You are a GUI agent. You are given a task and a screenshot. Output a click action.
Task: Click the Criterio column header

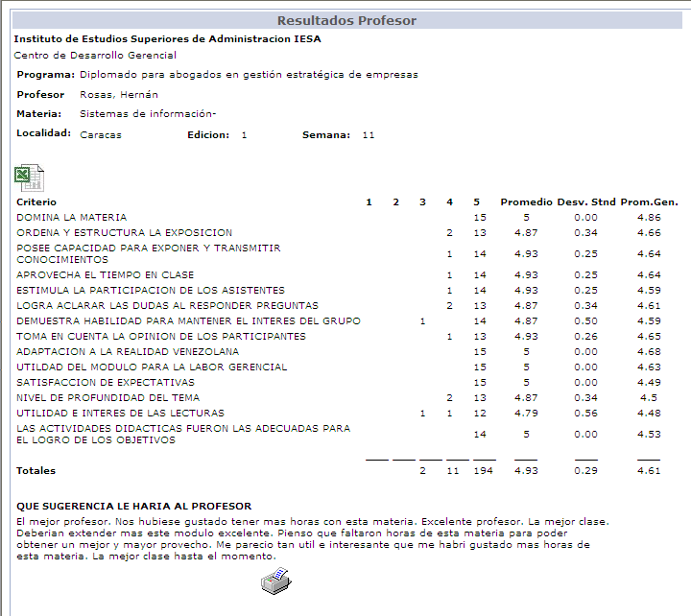[36, 202]
